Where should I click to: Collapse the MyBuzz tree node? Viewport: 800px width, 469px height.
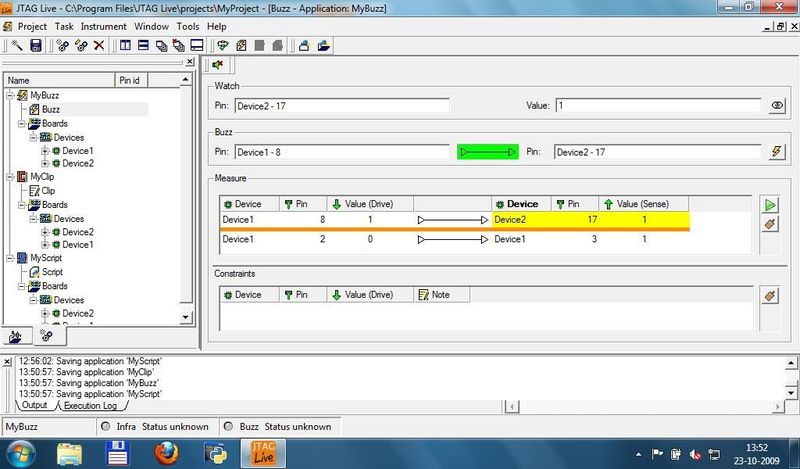10,95
